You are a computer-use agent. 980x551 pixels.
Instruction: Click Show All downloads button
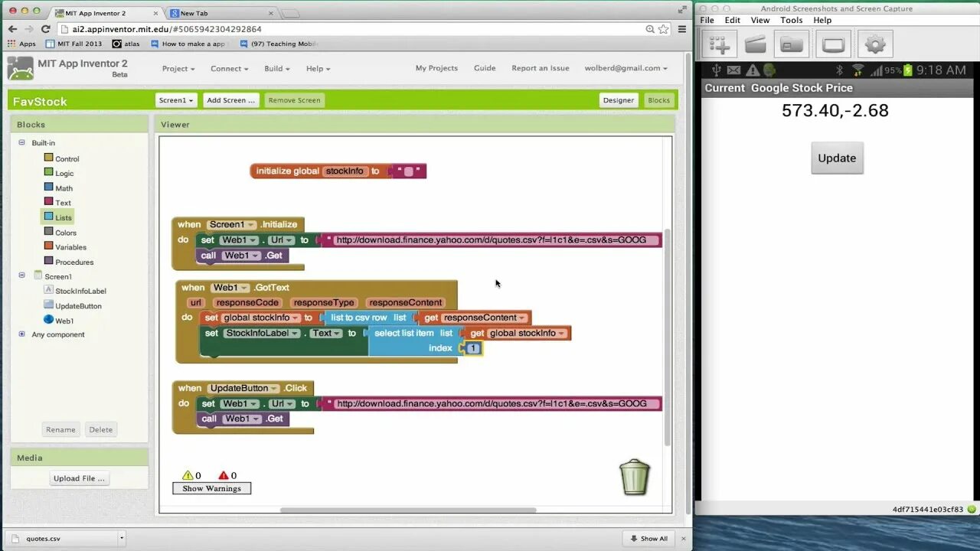coord(648,538)
